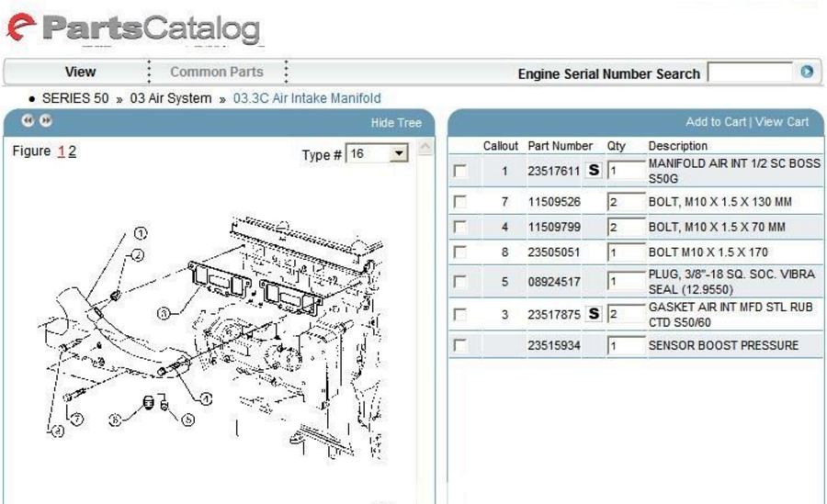Screen dimensions: 827x504
Task: Click quantity field for part 23505051
Action: [x=626, y=252]
